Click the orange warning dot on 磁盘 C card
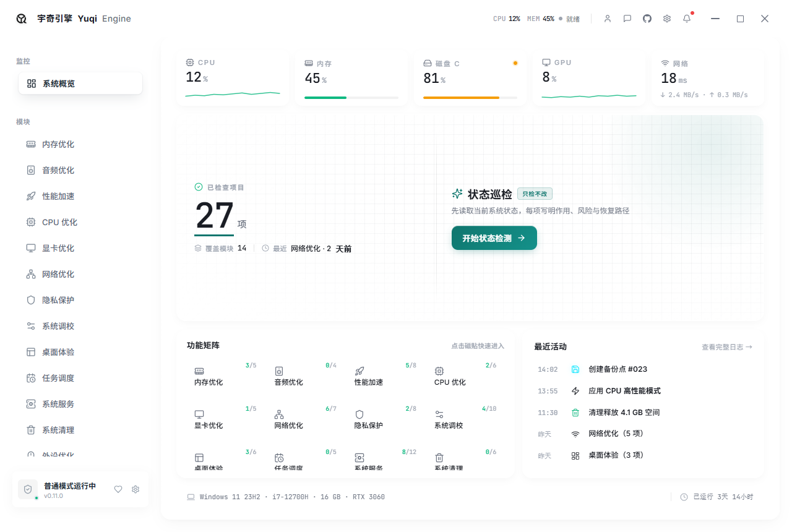 click(x=515, y=63)
